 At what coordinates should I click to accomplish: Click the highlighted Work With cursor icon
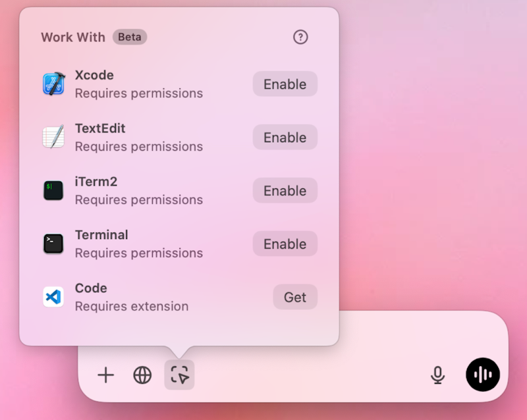tap(180, 374)
